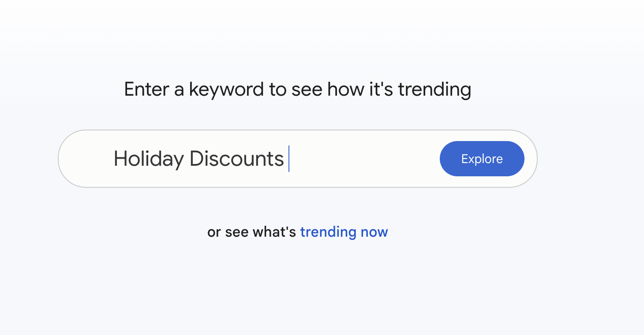The image size is (644, 335).
Task: Click the word now in the link
Action: click(x=374, y=232)
